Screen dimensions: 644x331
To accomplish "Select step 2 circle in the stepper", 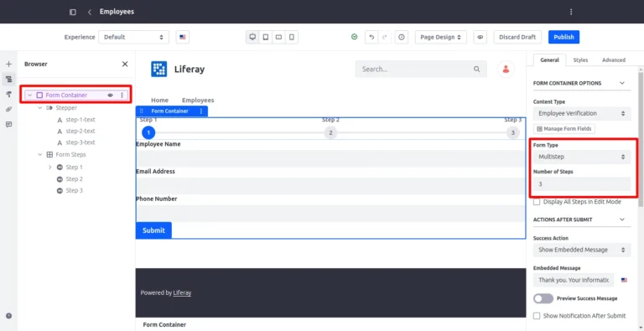I will [x=330, y=132].
